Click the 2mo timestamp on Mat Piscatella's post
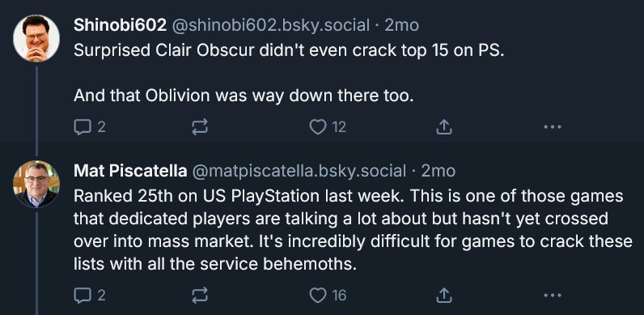 [x=438, y=171]
